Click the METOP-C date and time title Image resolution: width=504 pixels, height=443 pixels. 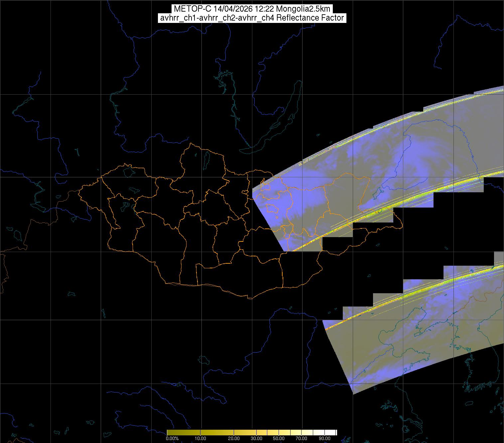point(252,9)
